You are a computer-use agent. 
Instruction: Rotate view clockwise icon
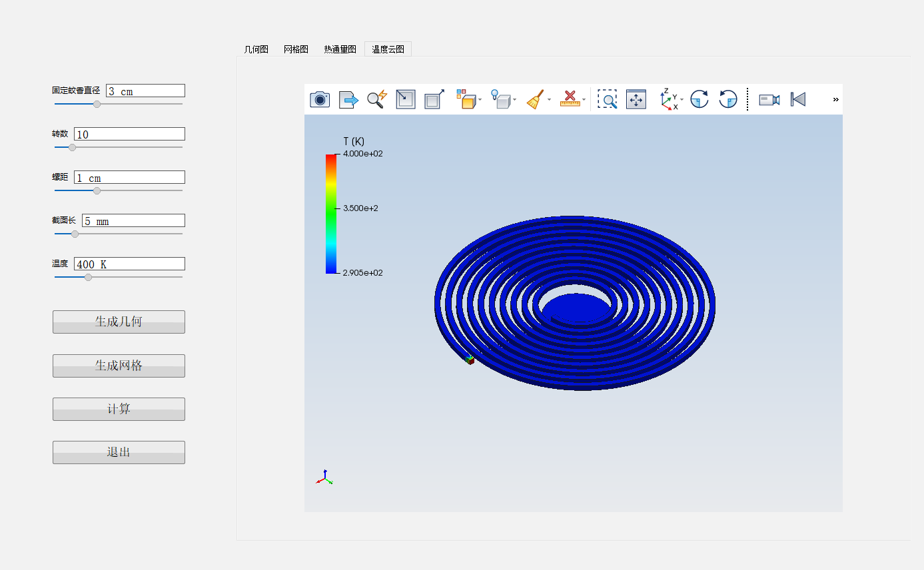699,99
